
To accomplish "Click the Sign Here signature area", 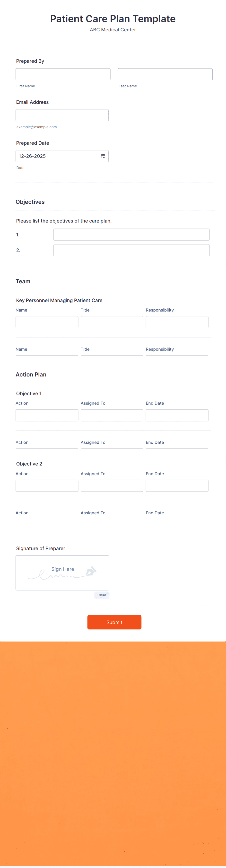I will pos(62,573).
